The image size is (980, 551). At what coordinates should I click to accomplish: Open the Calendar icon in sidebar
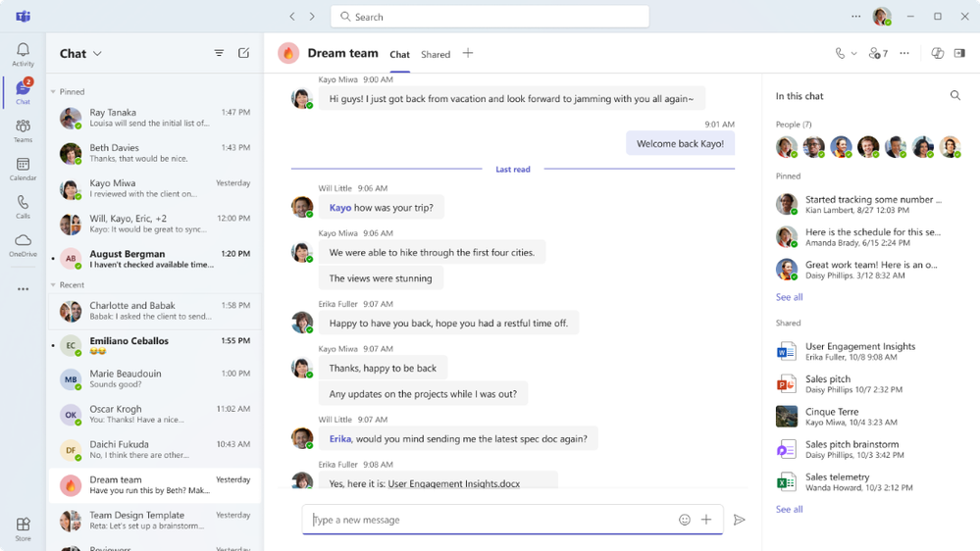(x=24, y=169)
